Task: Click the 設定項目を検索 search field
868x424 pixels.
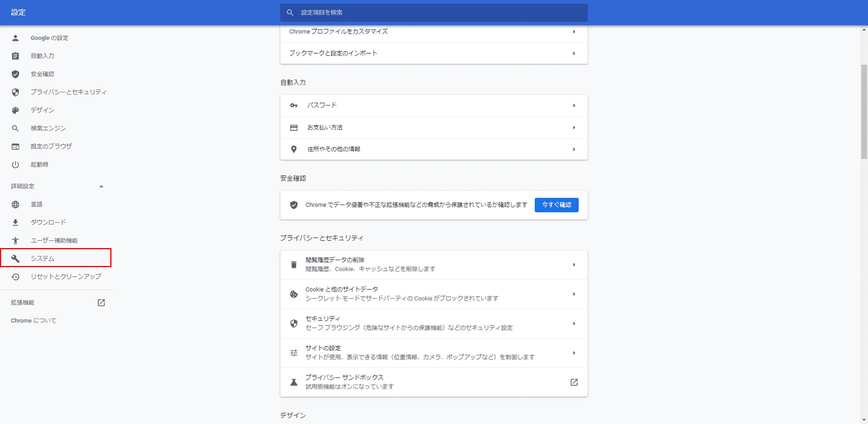Action: click(x=434, y=13)
